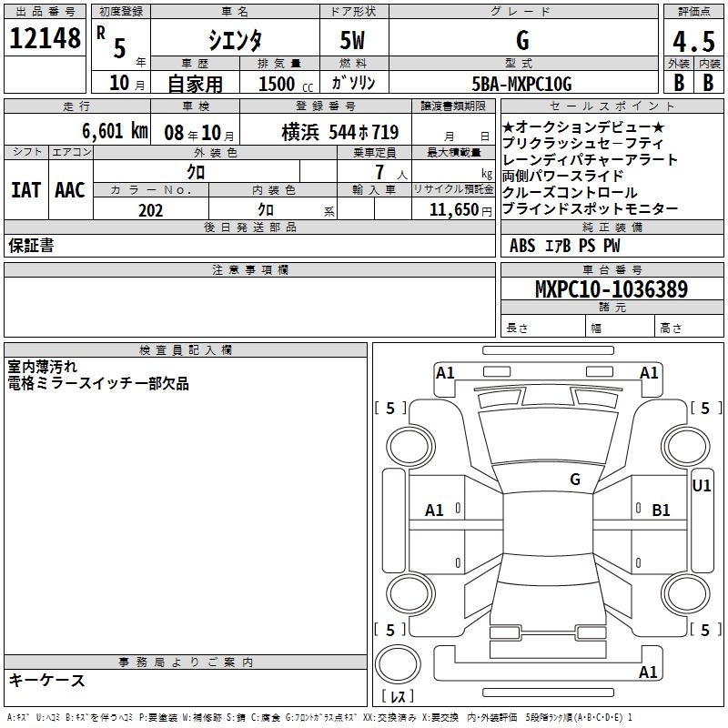This screenshot has height=728, width=728.
Task: Click the U1 dent mark on diagram
Action: tap(701, 486)
